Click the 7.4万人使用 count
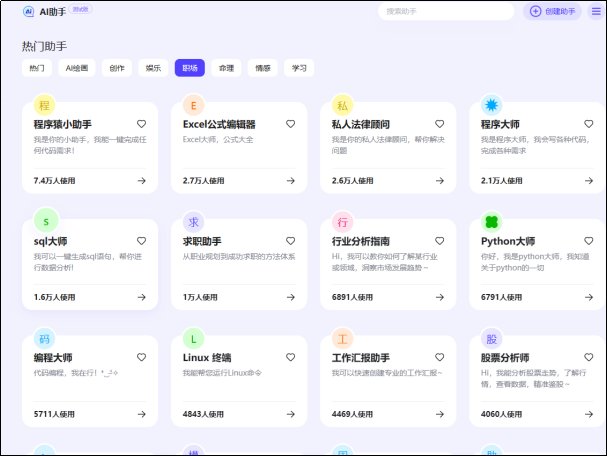607x456 pixels. coord(55,181)
